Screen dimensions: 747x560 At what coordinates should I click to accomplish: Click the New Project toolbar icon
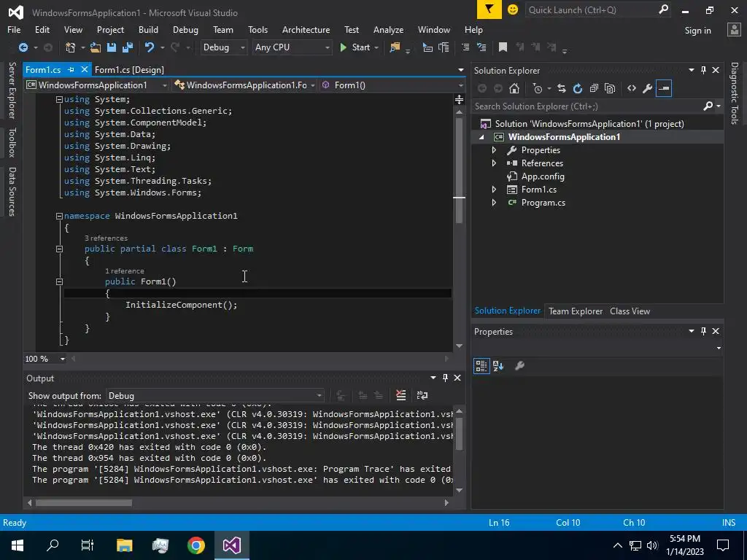[71, 47]
